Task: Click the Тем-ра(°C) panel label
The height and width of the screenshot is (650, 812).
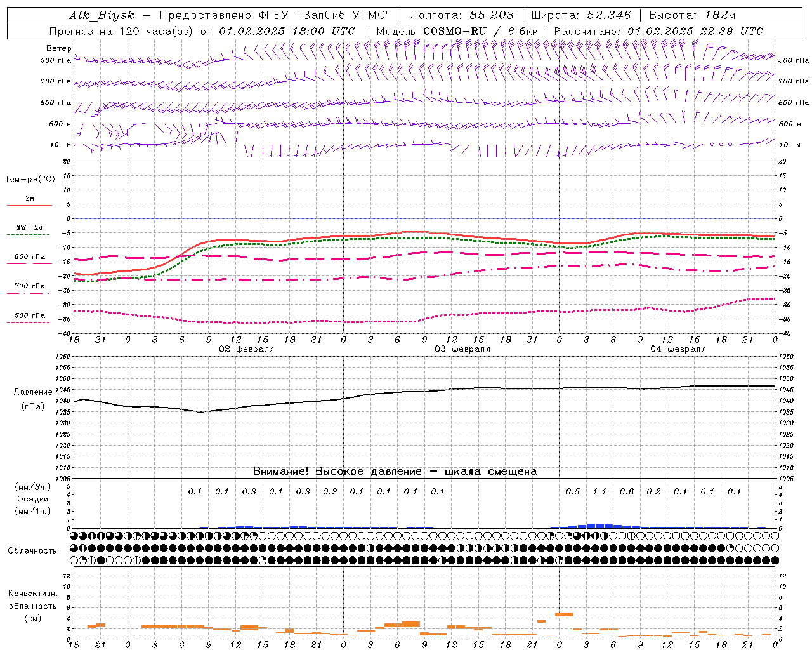Action: 30,179
